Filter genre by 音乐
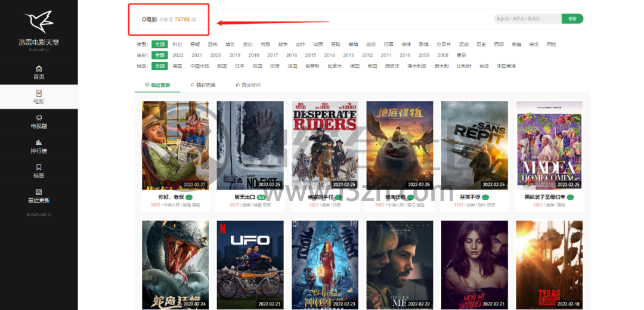Viewport: 644px width, 310px height. (x=534, y=44)
